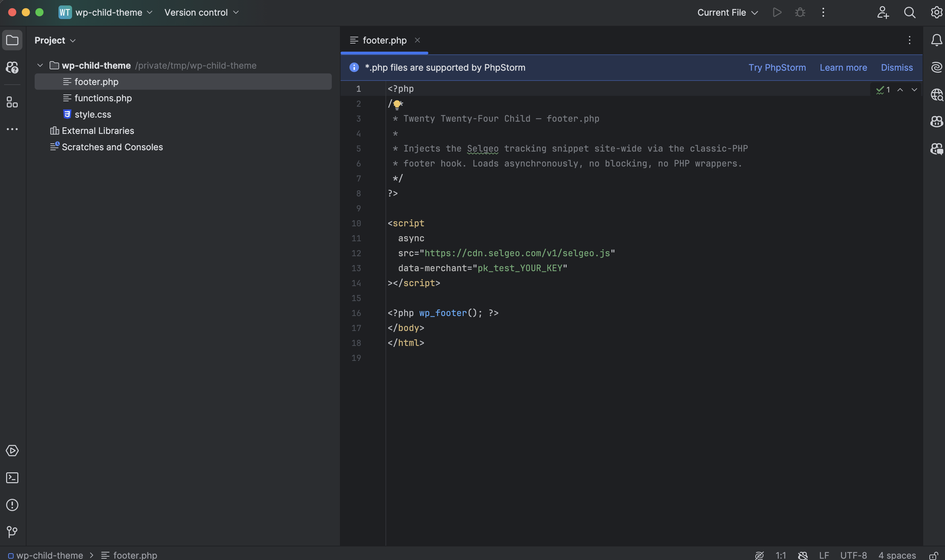945x560 pixels.
Task: Select footer.php in project tree
Action: coord(183,82)
